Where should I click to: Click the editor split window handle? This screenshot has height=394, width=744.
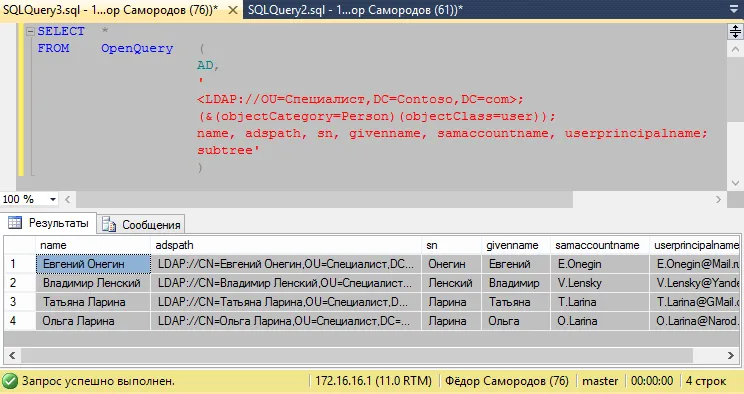[735, 31]
